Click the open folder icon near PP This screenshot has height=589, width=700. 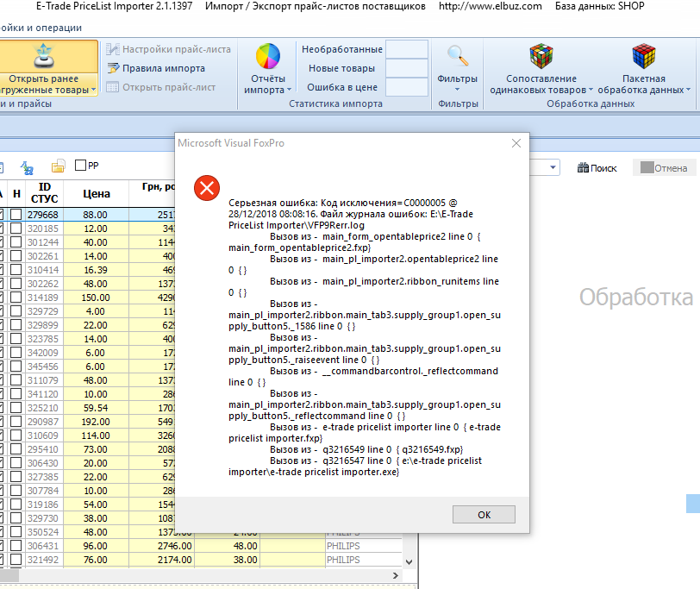(x=58, y=166)
